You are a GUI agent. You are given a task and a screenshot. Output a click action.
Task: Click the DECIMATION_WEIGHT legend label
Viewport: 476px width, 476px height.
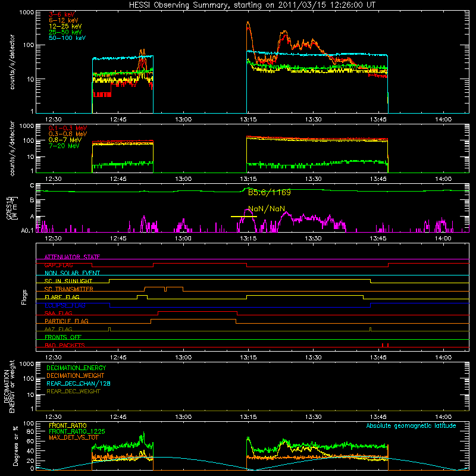(76, 376)
